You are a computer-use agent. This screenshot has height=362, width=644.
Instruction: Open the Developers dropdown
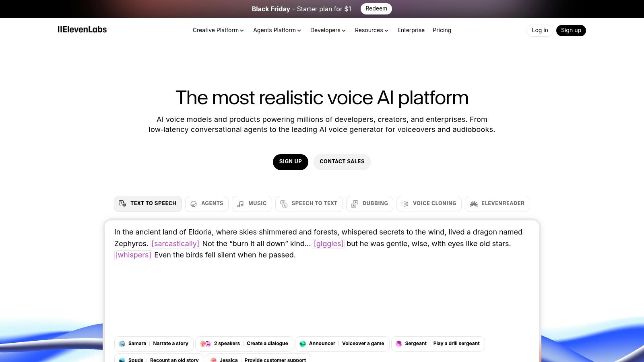328,30
